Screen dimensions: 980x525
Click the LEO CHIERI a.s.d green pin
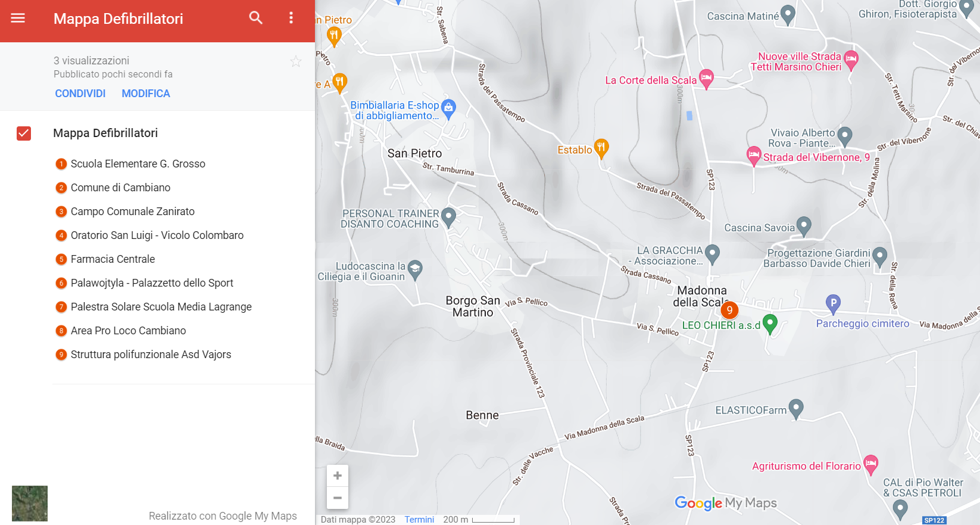770,324
